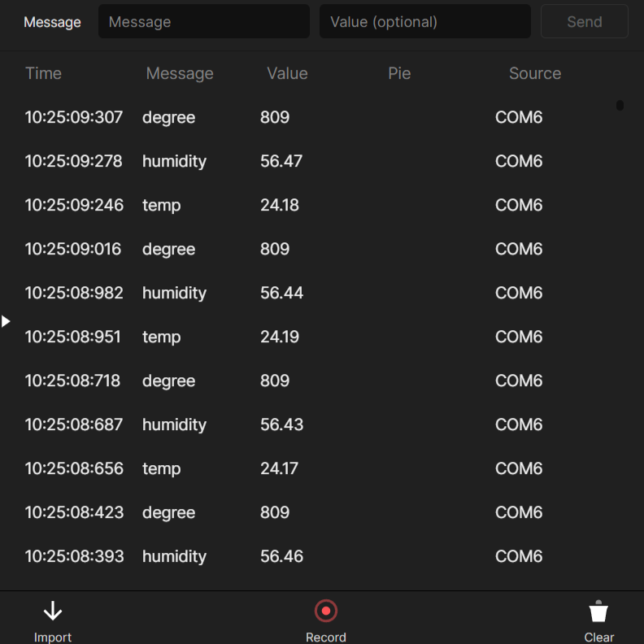The height and width of the screenshot is (644, 644).
Task: Click the Clear trash can icon
Action: tap(598, 611)
